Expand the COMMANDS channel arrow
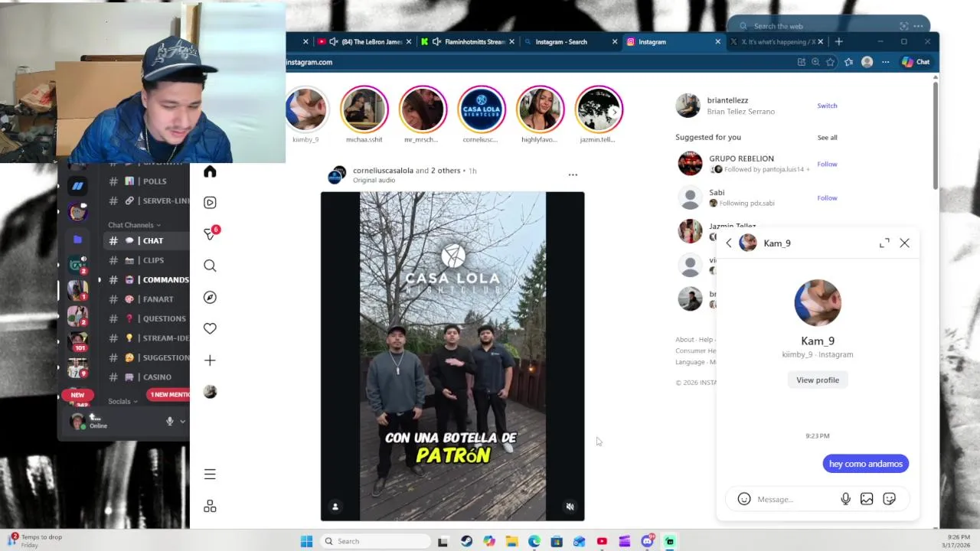This screenshot has height=551, width=980. tap(99, 279)
